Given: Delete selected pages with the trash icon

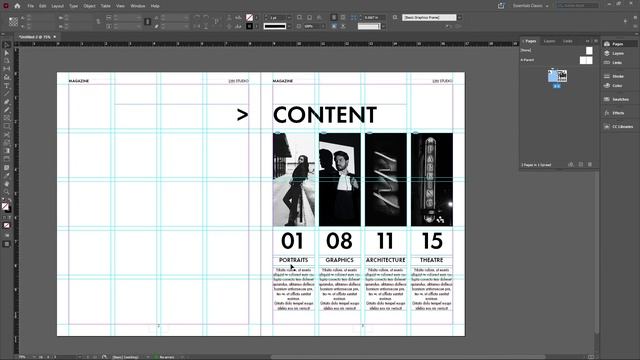Looking at the screenshot, I should point(590,164).
